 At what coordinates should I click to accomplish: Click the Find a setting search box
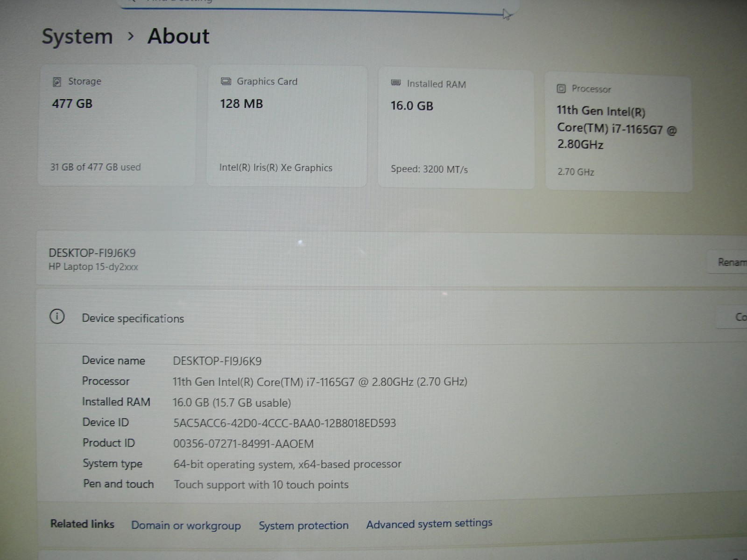(x=317, y=5)
